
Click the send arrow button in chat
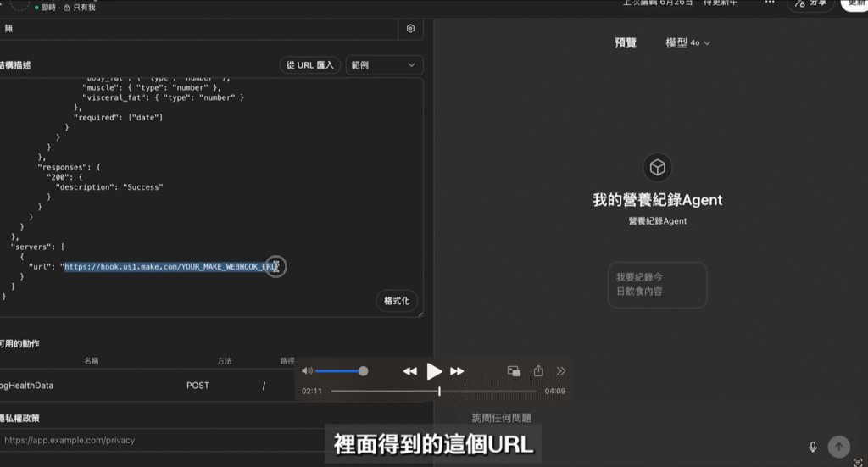(838, 447)
